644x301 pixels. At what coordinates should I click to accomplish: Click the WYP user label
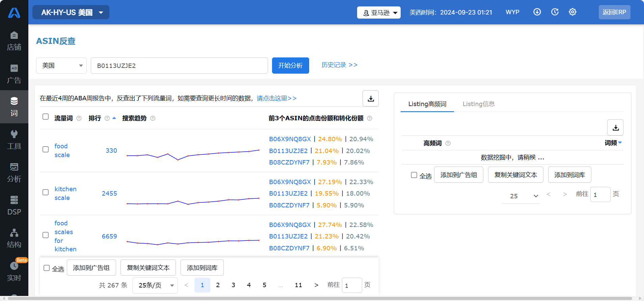pos(512,12)
